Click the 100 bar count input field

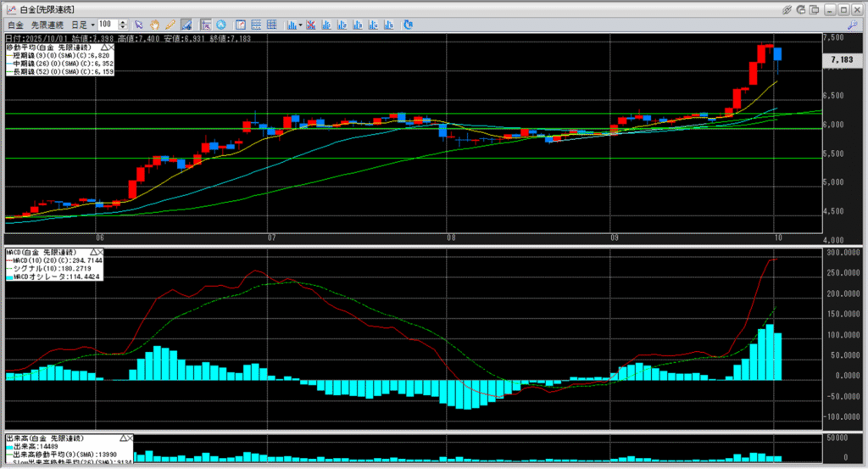point(107,25)
